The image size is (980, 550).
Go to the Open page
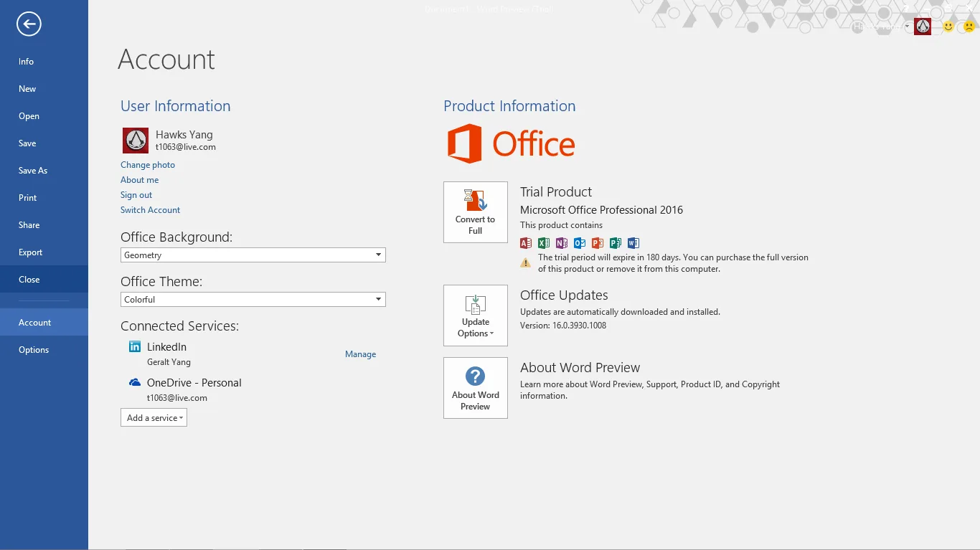pyautogui.click(x=44, y=116)
